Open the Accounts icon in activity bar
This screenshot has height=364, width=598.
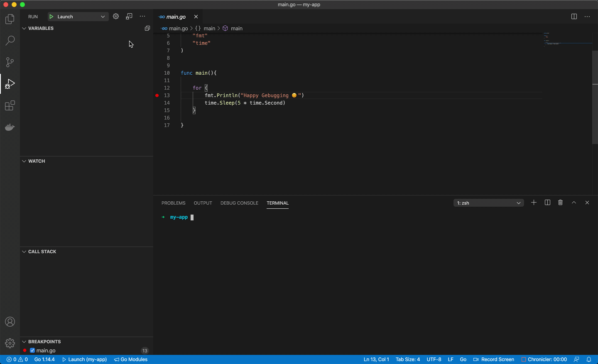coord(10,322)
